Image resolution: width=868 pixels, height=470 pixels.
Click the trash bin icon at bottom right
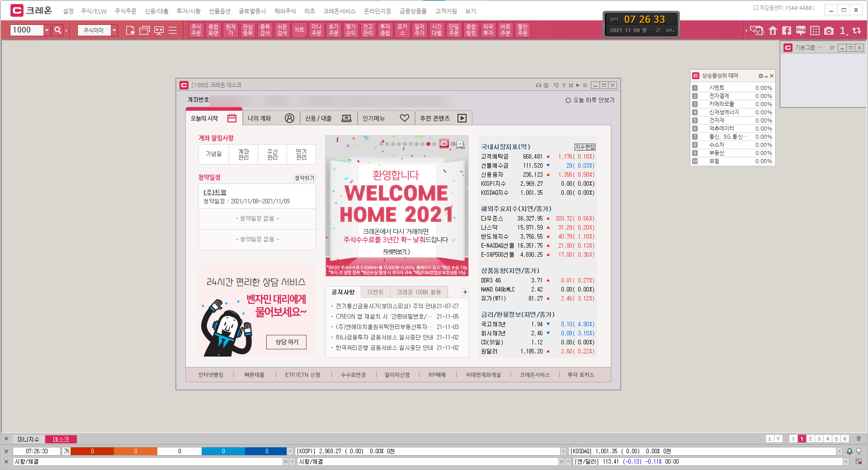[x=859, y=438]
